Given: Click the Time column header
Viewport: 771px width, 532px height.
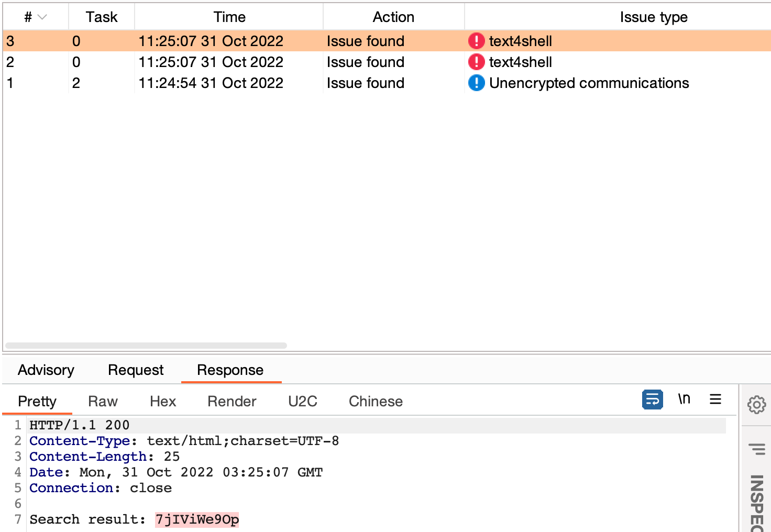Looking at the screenshot, I should 229,17.
